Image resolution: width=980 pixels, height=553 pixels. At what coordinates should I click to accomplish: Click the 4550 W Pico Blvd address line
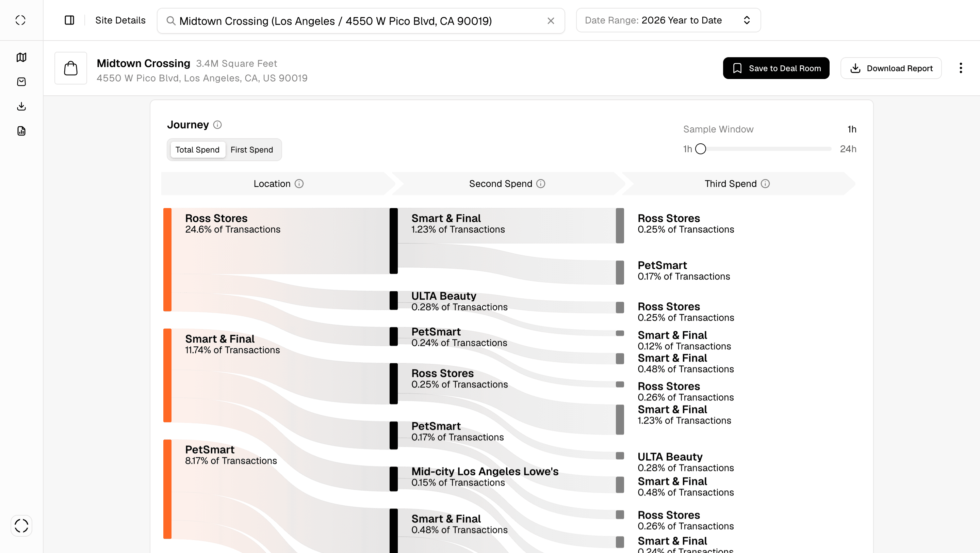pos(202,78)
